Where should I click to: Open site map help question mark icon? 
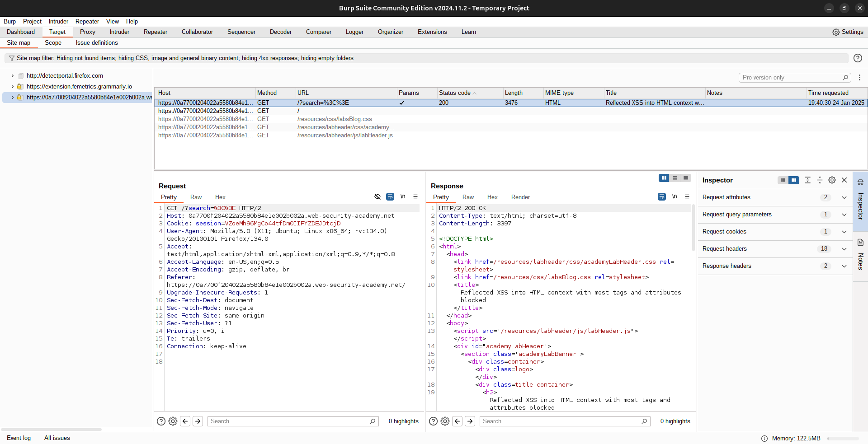[858, 58]
